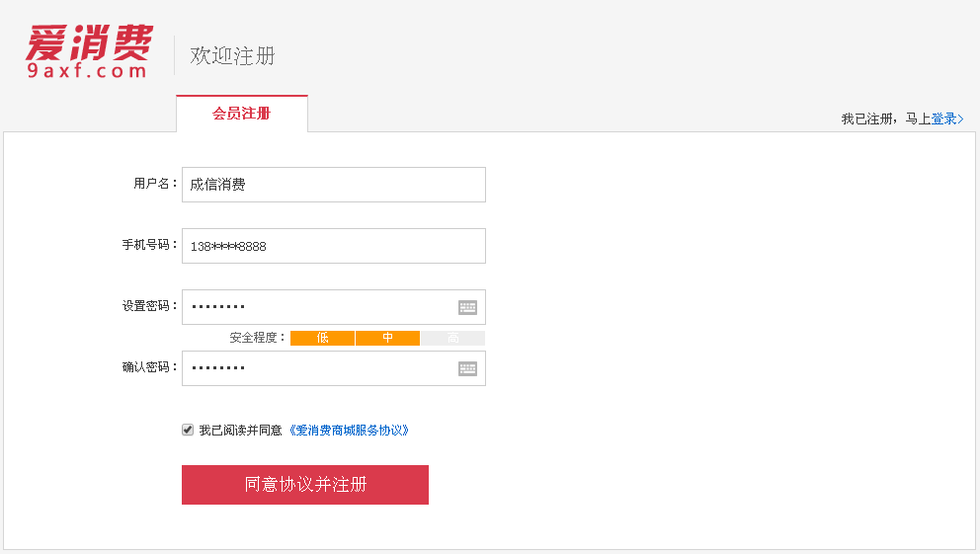
Task: Focus the 用户名 input field
Action: 333,185
